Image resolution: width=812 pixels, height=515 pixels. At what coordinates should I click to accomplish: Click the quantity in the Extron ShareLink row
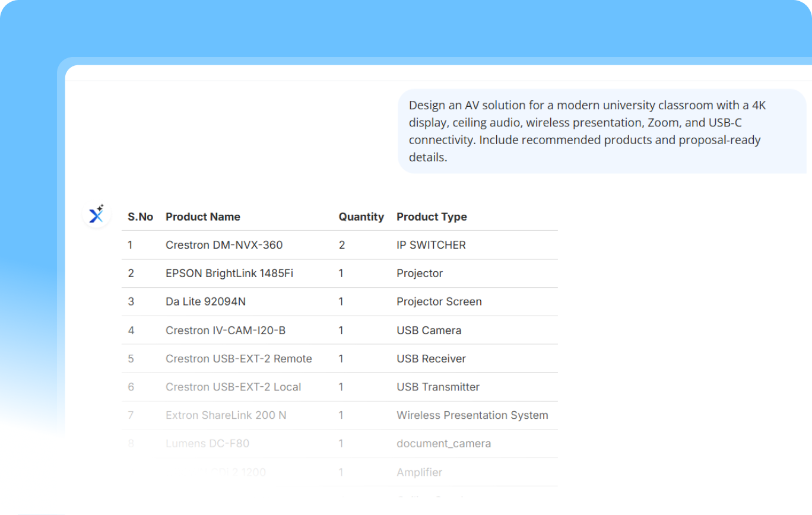341,415
